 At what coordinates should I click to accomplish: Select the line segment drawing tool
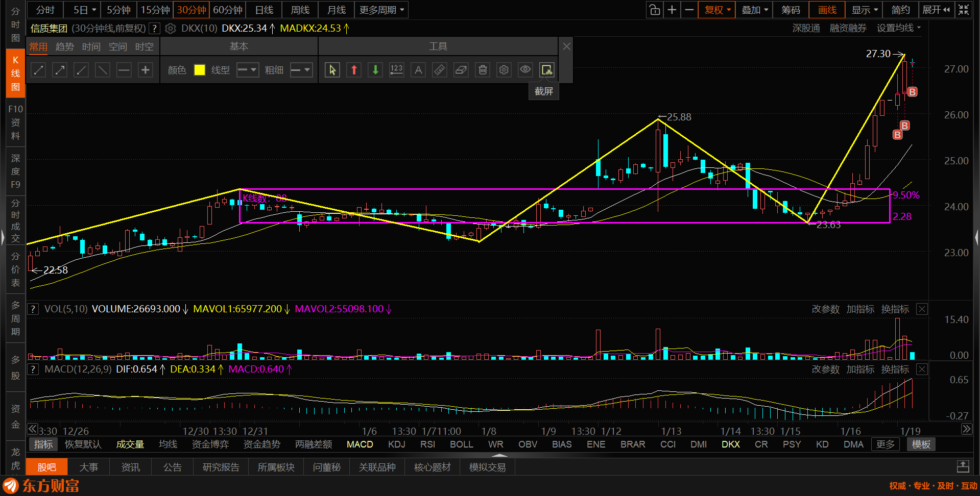[x=38, y=70]
